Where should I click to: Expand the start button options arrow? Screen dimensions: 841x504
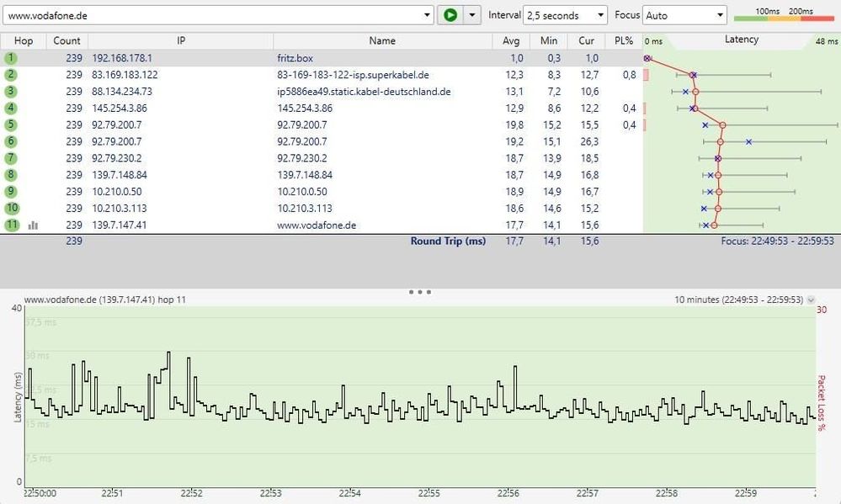click(471, 15)
